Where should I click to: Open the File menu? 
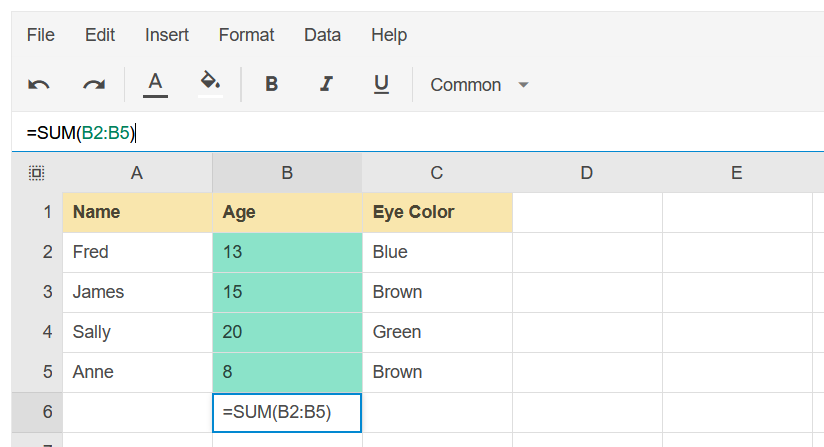(41, 35)
